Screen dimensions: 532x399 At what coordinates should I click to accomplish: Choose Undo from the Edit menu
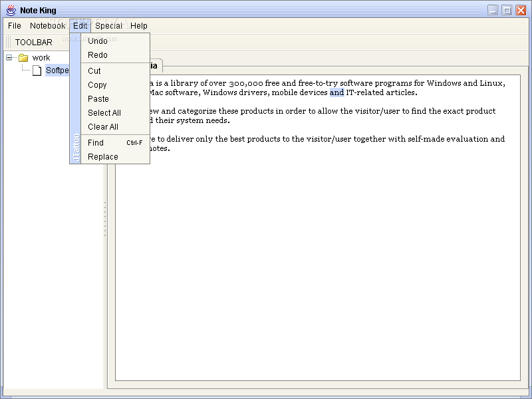click(x=115, y=41)
